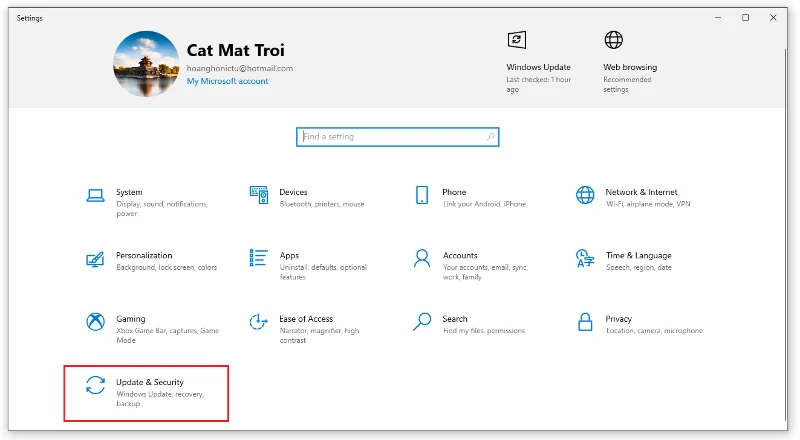The width and height of the screenshot is (800, 440).
Task: Open the Accounts person icon
Action: [x=422, y=258]
